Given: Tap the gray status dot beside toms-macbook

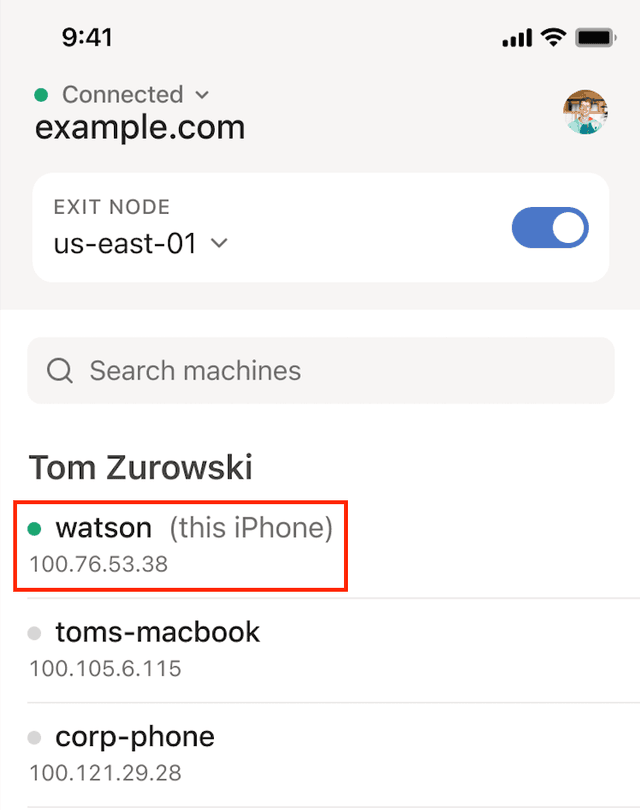Looking at the screenshot, I should coord(35,633).
